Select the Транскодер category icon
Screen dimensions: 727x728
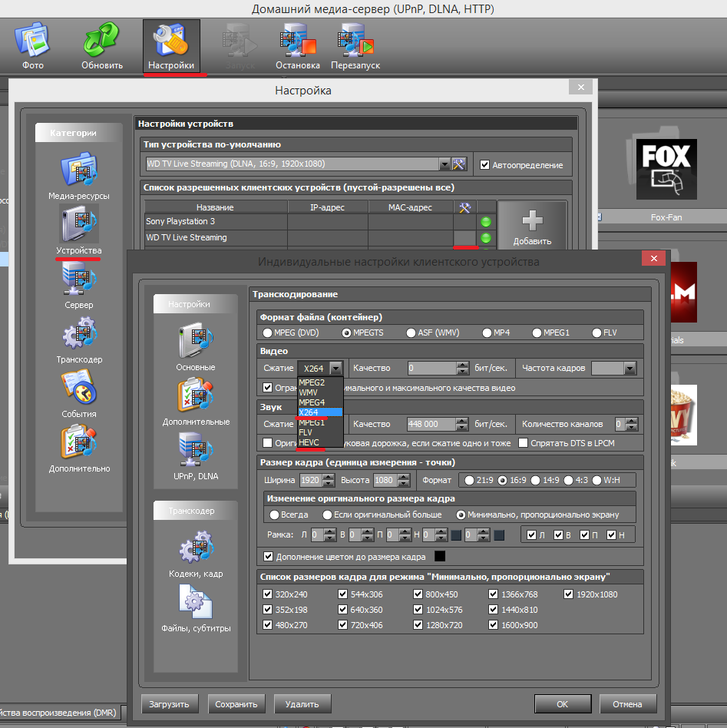(79, 342)
